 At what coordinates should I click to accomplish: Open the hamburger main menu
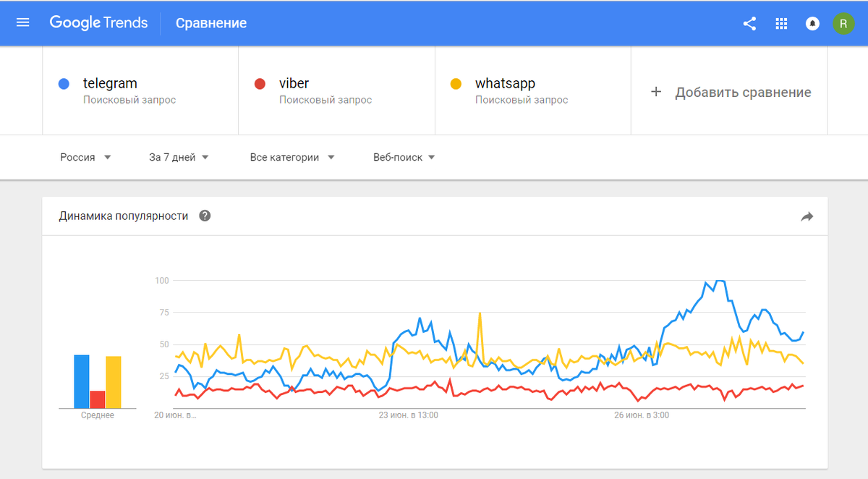23,23
